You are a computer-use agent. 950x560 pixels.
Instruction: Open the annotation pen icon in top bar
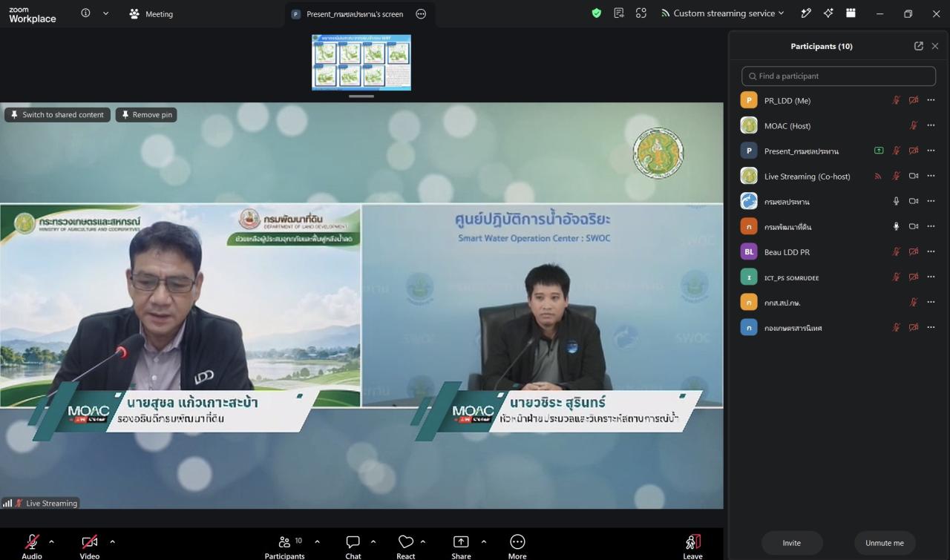[x=806, y=13]
